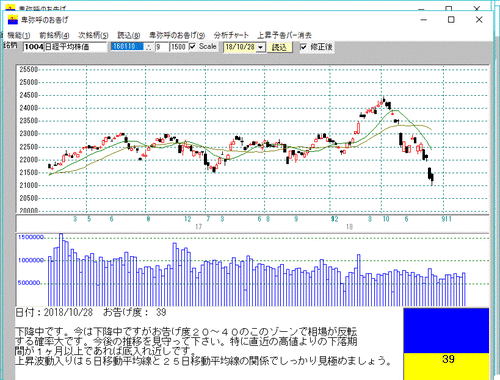Click the app icon in the title bar
Image resolution: width=500 pixels, height=380 pixels.
coord(13,20)
